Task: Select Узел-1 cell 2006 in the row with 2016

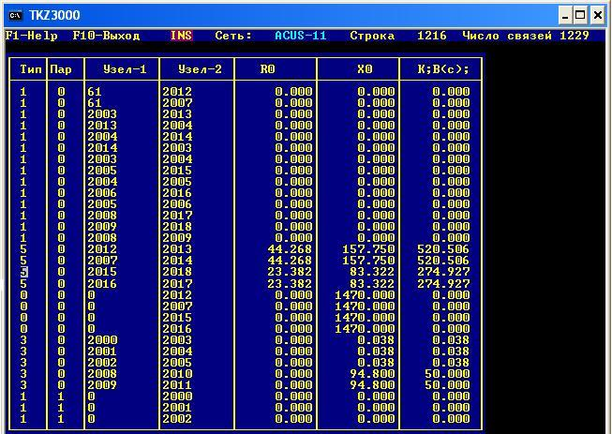Action: [x=102, y=193]
